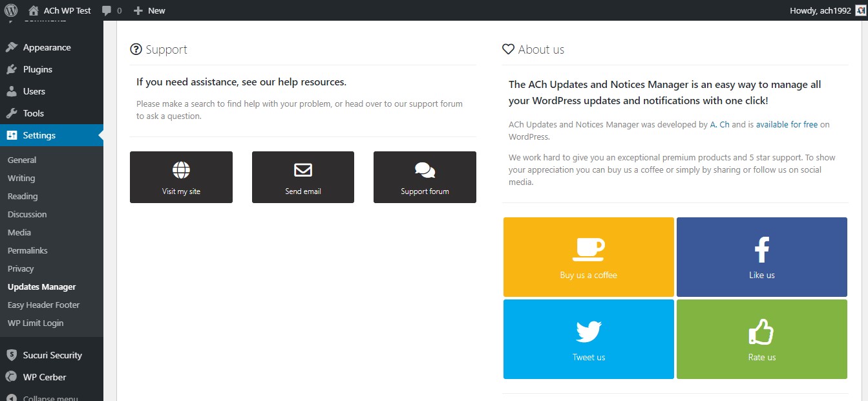Click the Facebook Like us icon

(761, 249)
